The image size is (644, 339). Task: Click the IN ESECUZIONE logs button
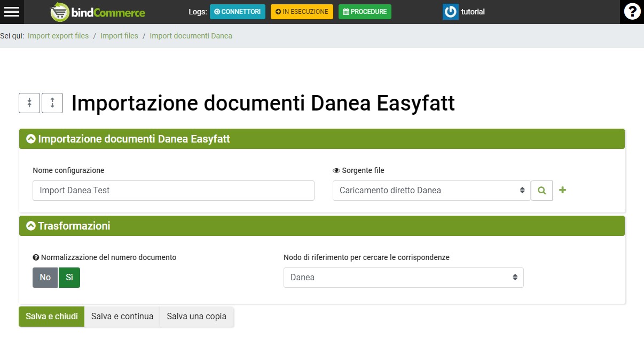(302, 11)
